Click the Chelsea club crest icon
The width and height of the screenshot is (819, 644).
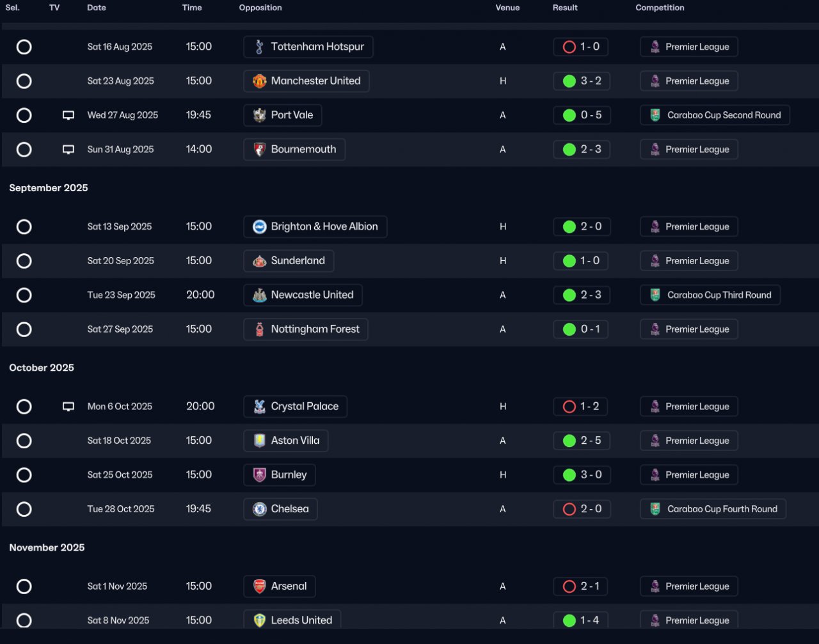coord(259,509)
